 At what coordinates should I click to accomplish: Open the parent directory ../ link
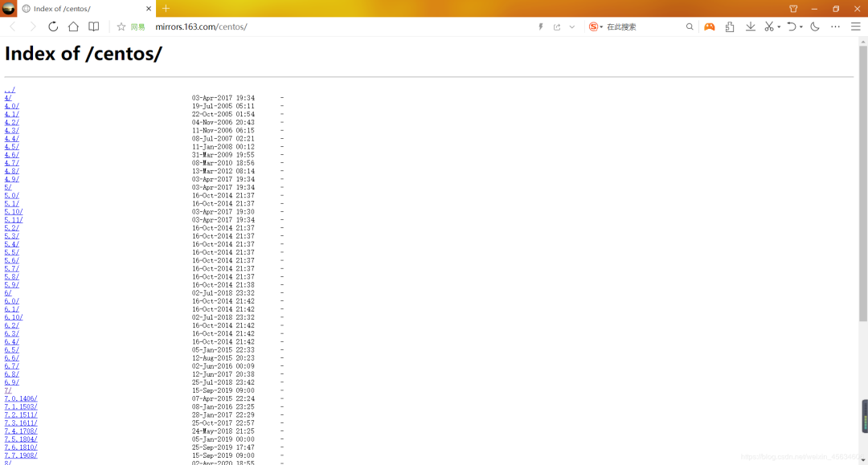(10, 90)
